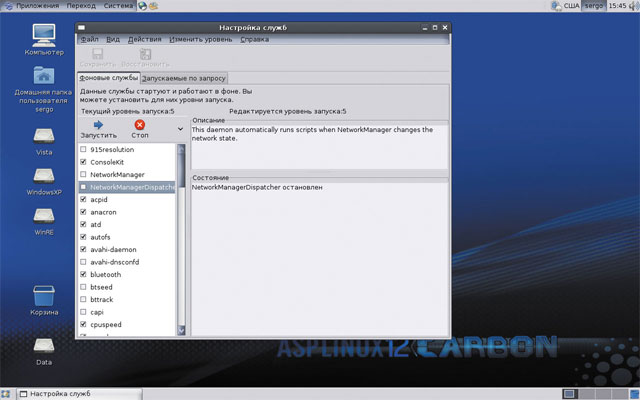Click the volume icon in top panel
The height and width of the screenshot is (400, 640).
pyautogui.click(x=634, y=6)
